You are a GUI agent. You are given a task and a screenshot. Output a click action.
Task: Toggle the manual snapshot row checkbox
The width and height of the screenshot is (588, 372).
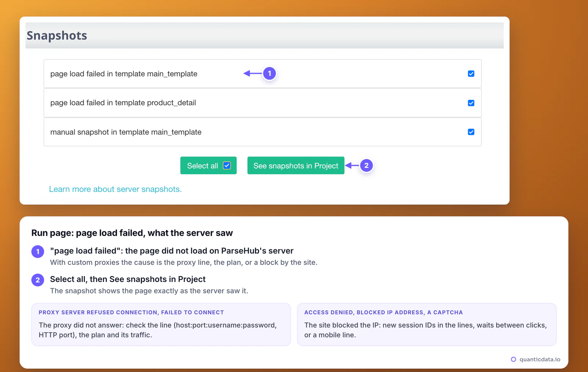coord(471,132)
